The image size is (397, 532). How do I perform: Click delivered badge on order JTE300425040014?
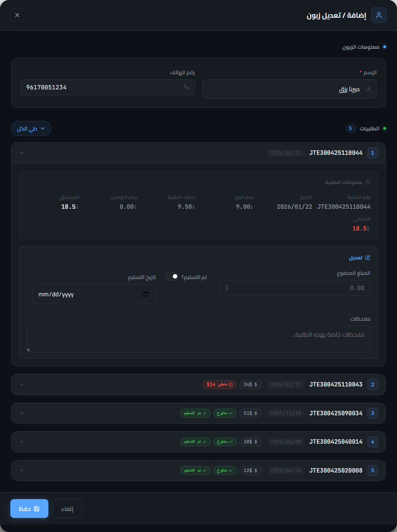195,442
